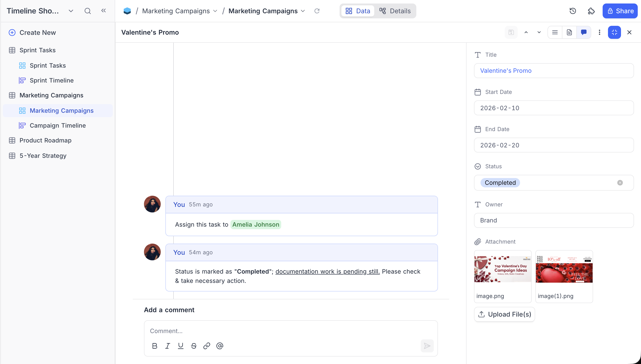This screenshot has width=641, height=364.
Task: Apply underline formatting in comment
Action: pyautogui.click(x=180, y=346)
